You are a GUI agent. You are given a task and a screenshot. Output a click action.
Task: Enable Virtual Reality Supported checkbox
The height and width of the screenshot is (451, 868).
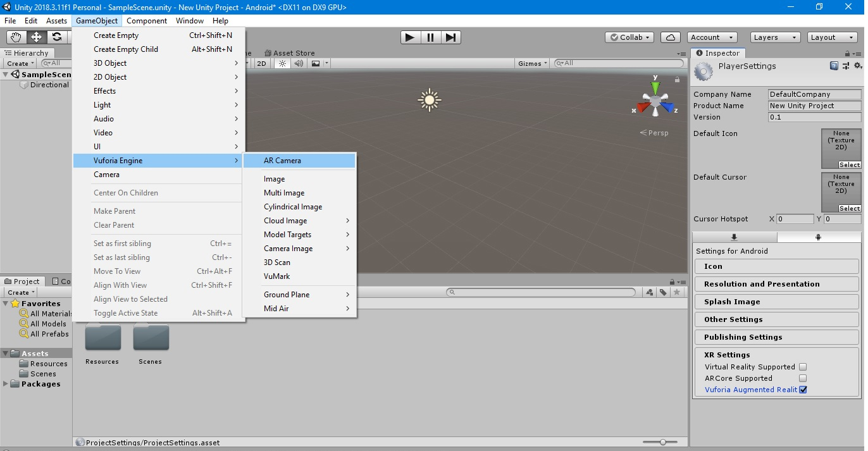(x=803, y=367)
